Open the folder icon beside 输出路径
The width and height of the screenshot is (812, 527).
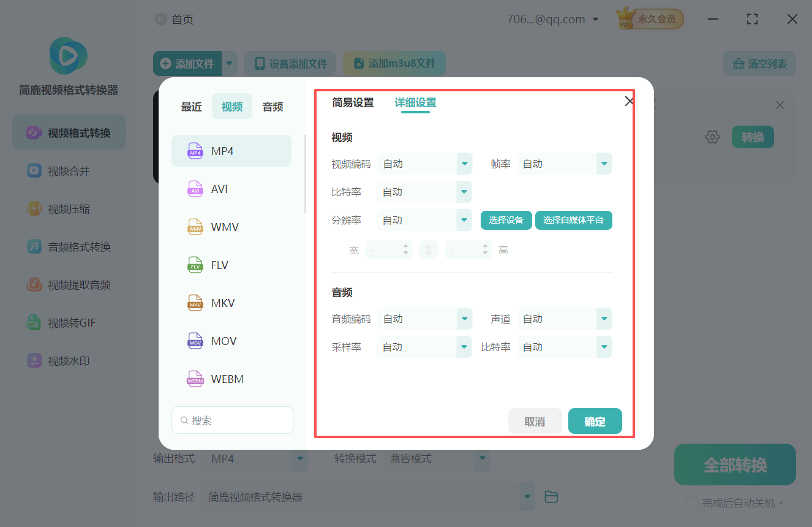click(551, 496)
